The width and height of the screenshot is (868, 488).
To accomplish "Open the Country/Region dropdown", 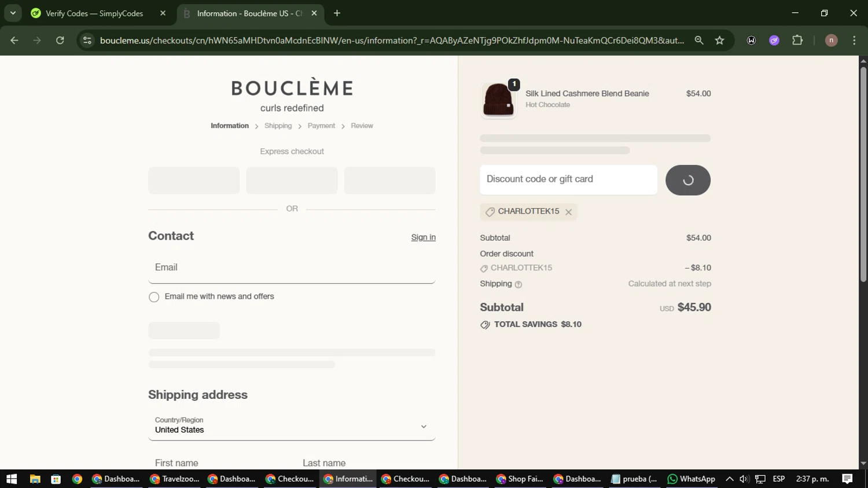I will click(x=292, y=425).
